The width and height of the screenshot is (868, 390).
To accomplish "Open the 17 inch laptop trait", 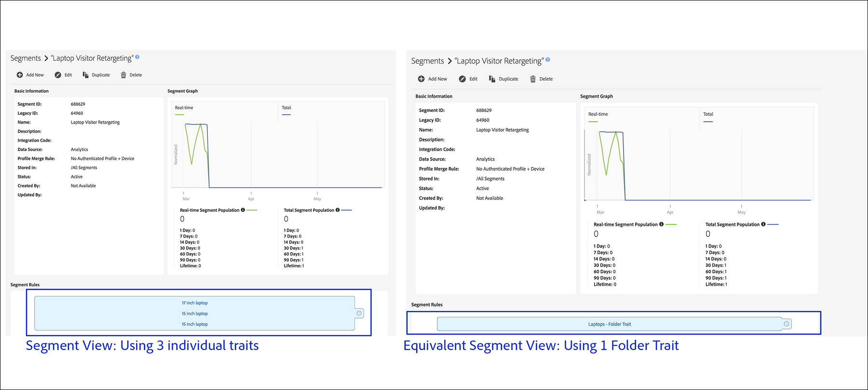I will coord(195,303).
